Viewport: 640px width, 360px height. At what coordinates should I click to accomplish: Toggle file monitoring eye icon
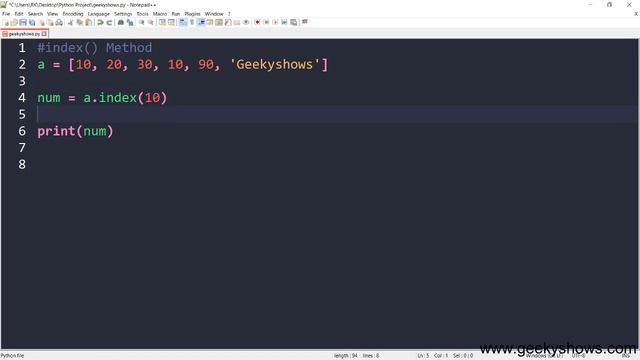pyautogui.click(x=246, y=22)
